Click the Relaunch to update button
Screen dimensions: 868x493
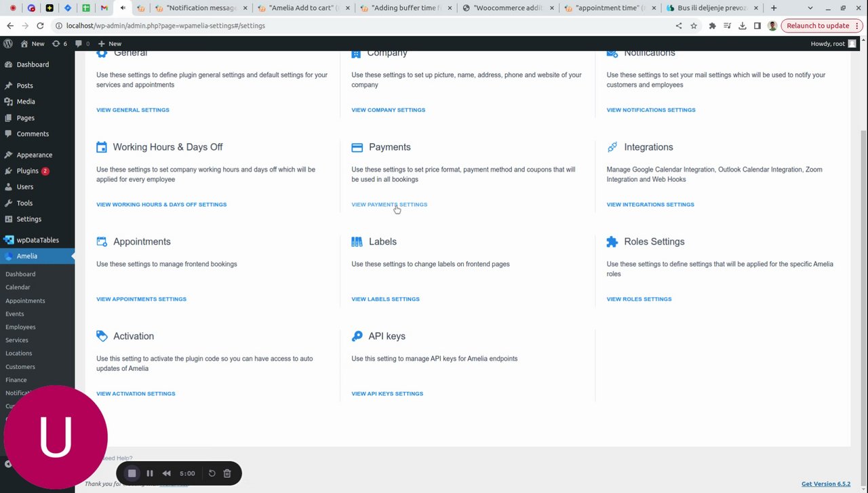818,26
